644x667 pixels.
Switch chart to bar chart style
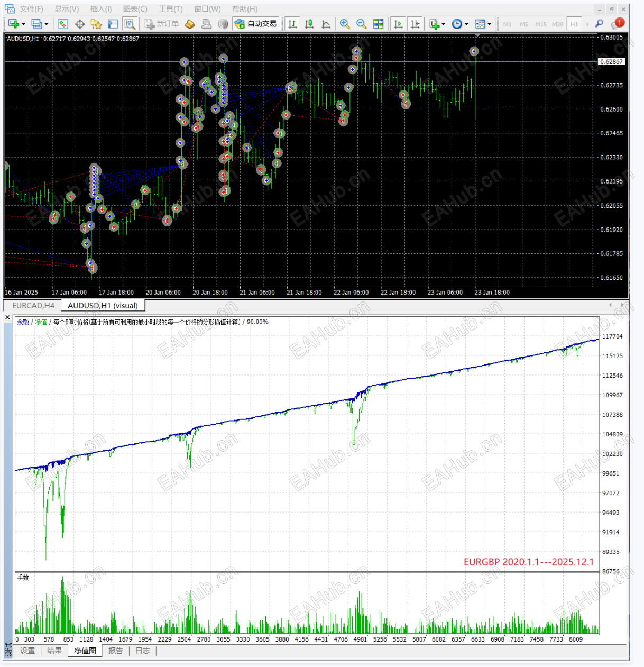coord(292,24)
